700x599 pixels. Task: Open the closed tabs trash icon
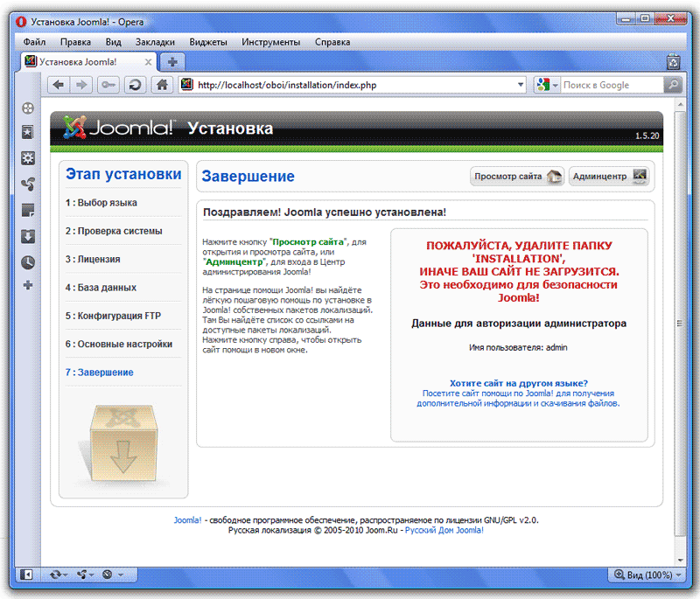673,62
